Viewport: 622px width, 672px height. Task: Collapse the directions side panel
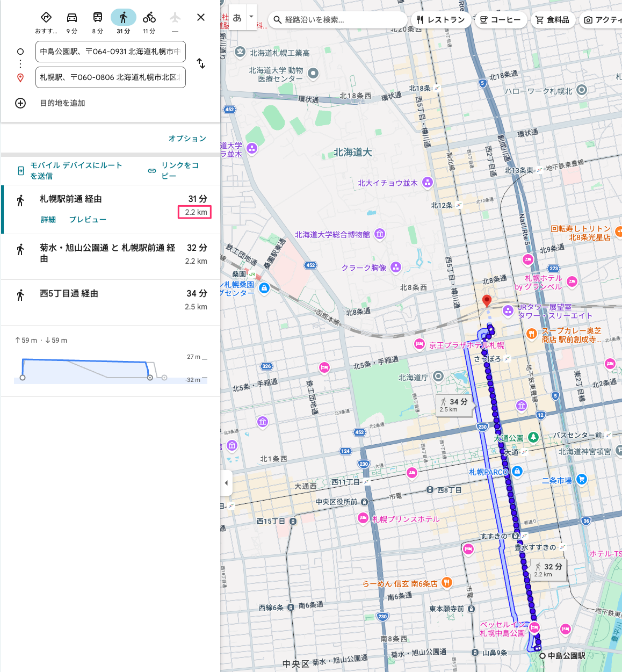tap(226, 483)
